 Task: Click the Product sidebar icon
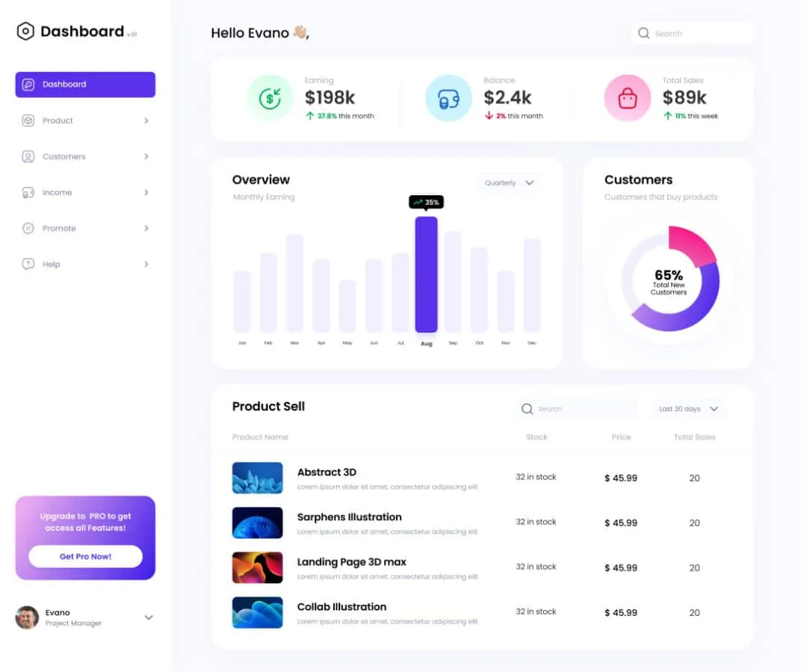tap(27, 120)
